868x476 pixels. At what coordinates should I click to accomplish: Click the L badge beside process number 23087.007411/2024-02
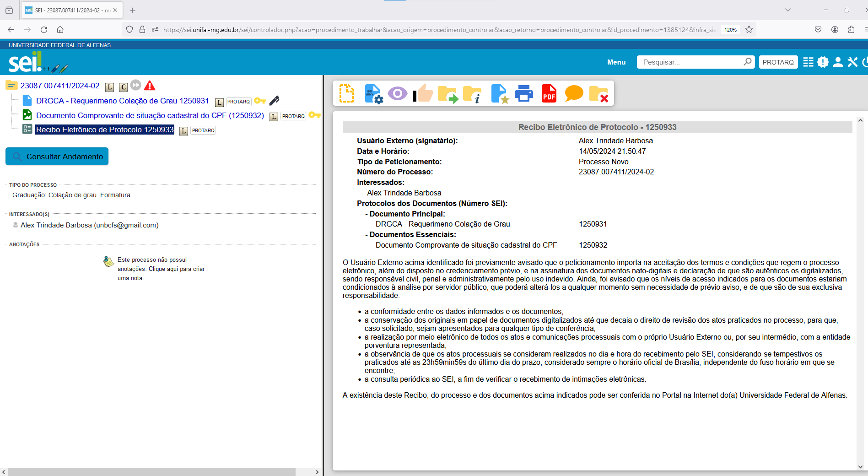pyautogui.click(x=109, y=87)
